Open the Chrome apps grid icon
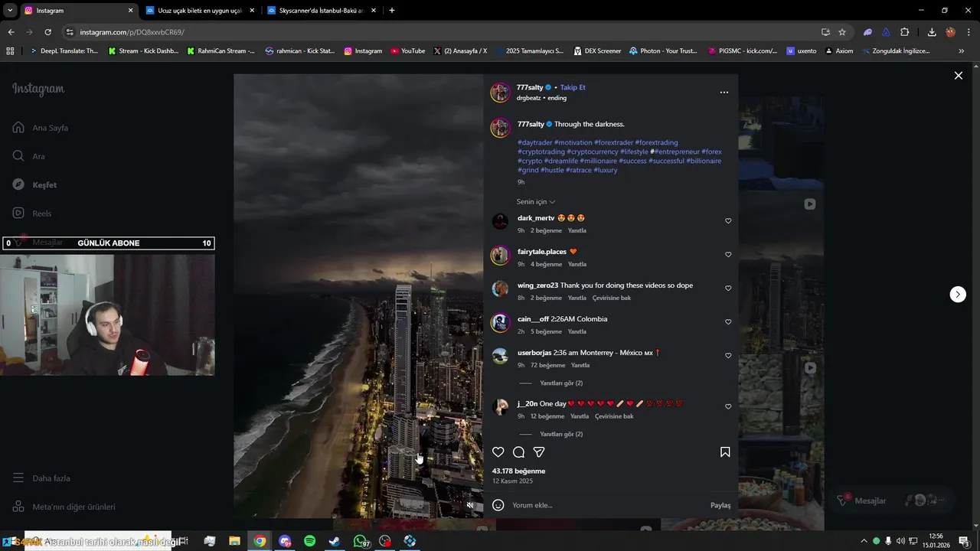 (10, 51)
